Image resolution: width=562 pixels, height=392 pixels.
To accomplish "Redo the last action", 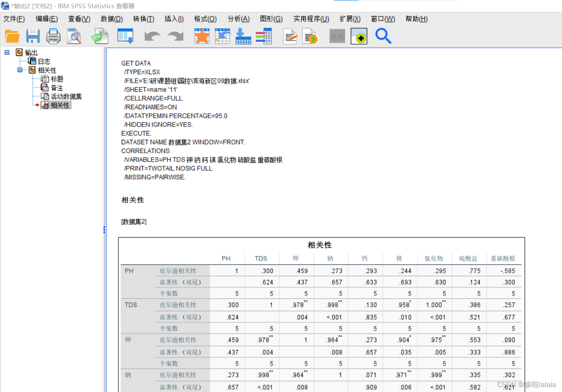I will click(x=175, y=36).
